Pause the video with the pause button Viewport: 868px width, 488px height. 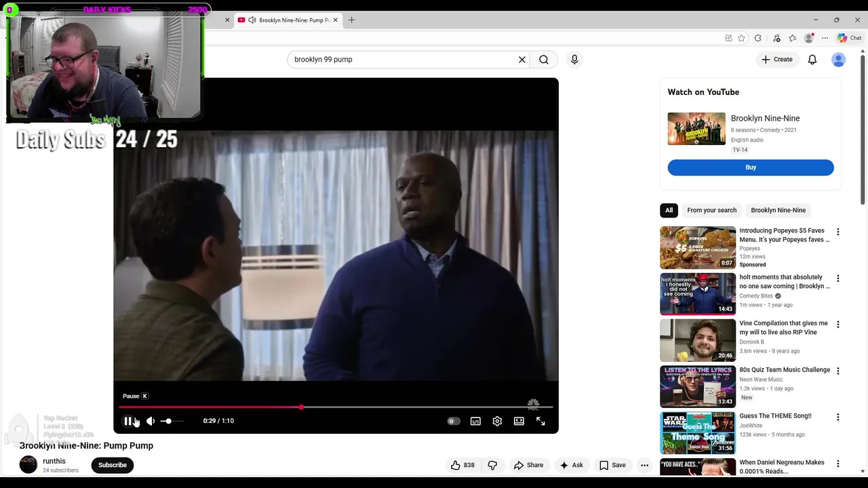point(127,421)
